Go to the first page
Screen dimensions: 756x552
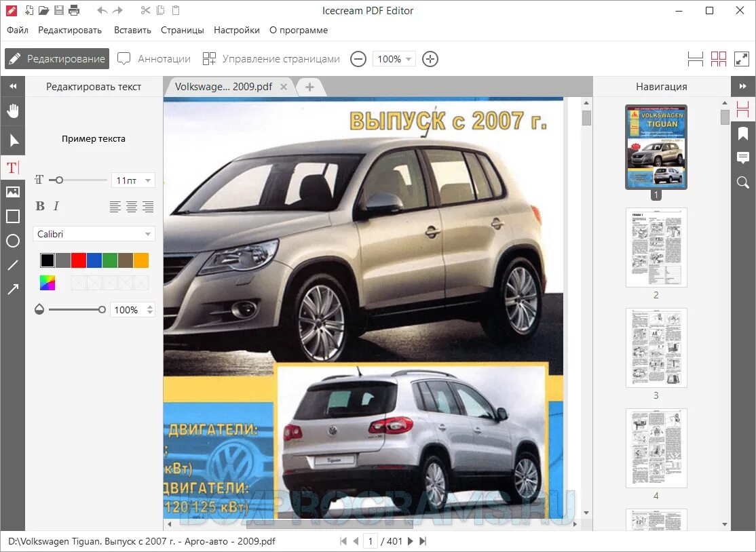(x=343, y=541)
